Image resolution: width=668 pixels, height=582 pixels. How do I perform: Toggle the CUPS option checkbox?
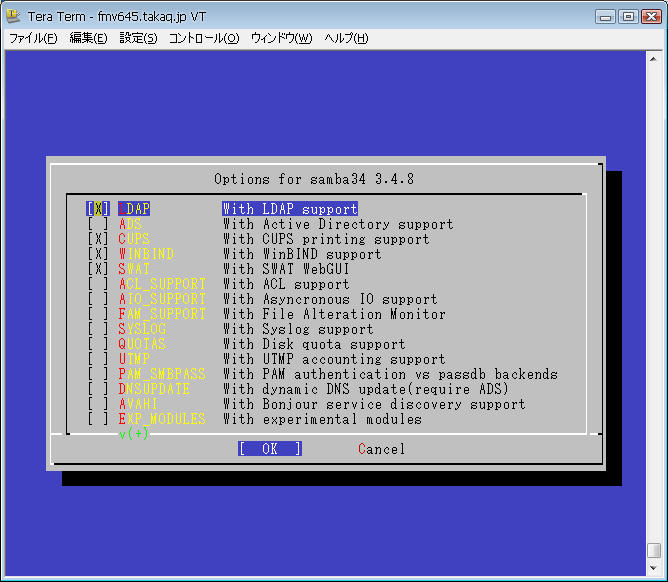98,239
